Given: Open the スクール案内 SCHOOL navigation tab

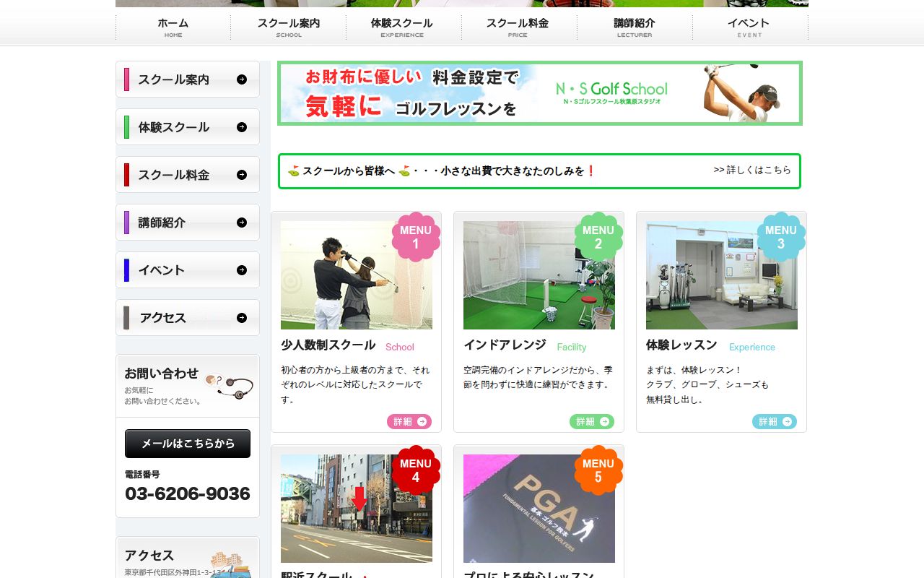Looking at the screenshot, I should (289, 27).
